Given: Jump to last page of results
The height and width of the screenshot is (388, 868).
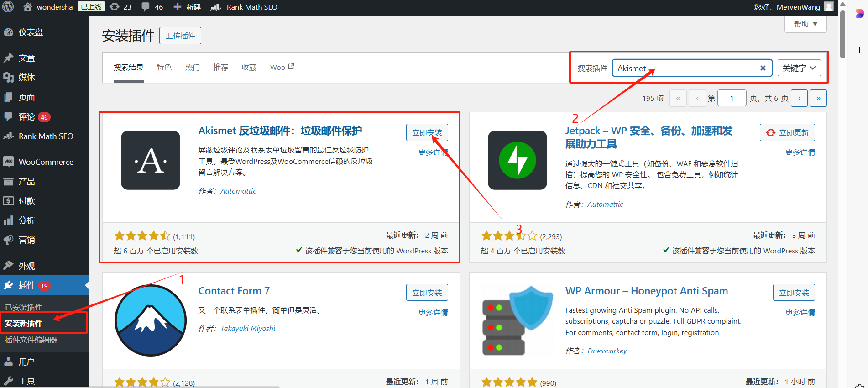Looking at the screenshot, I should (818, 98).
